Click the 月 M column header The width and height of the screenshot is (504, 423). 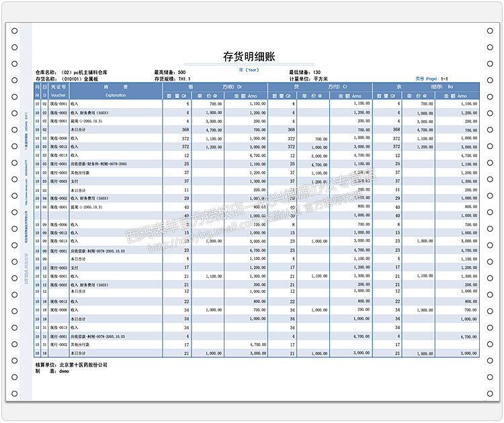37,91
